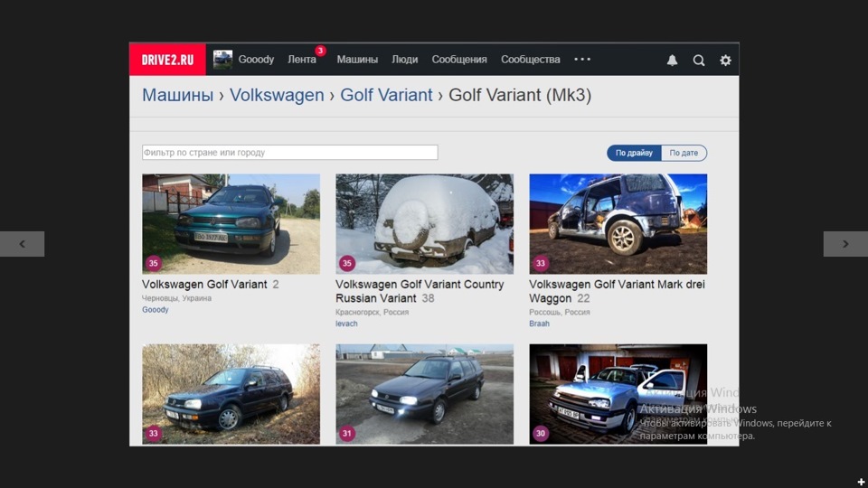The height and width of the screenshot is (488, 868).
Task: Open the Gooody owner link under first car
Action: coord(155,310)
